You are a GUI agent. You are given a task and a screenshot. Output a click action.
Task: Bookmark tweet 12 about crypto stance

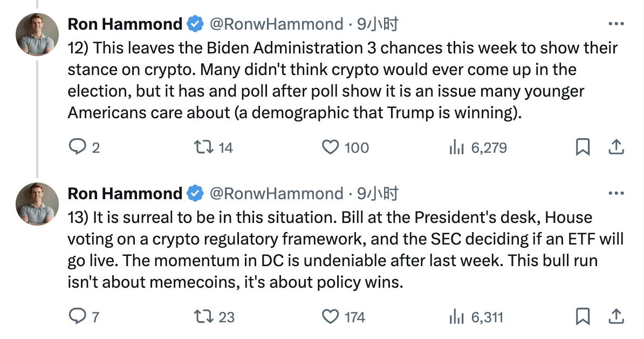(x=583, y=147)
